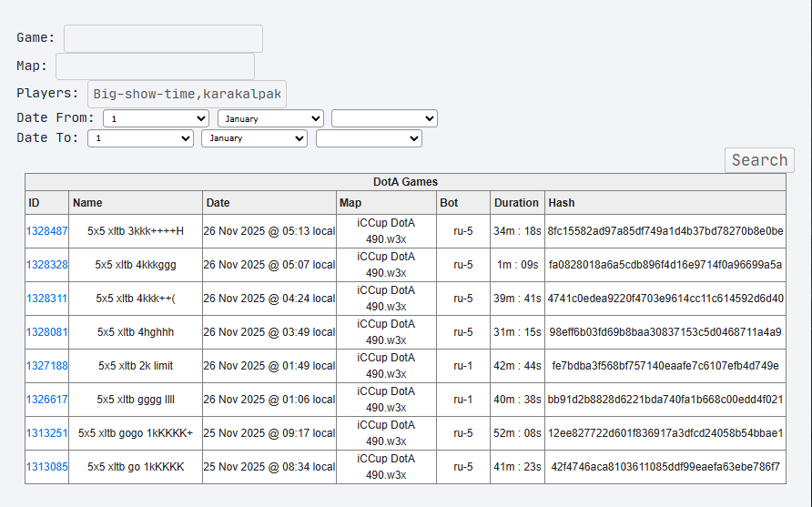
Task: Click duration '39m : 41s'
Action: [x=517, y=299]
